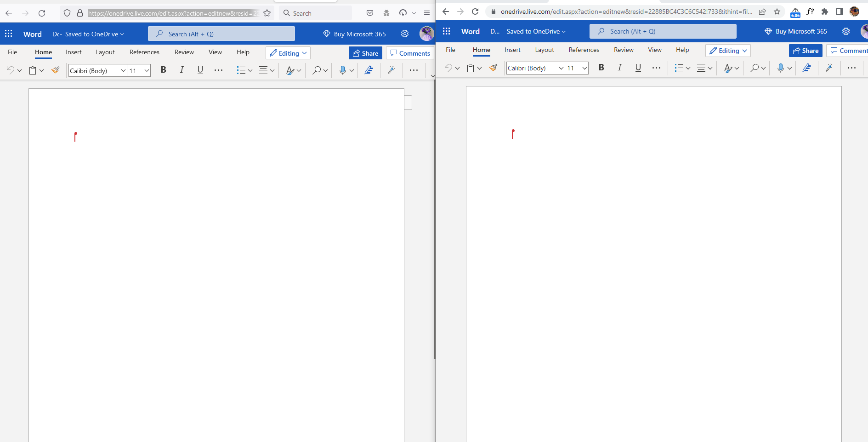Open the Clipboard paste icon
868x442 pixels.
(x=32, y=70)
